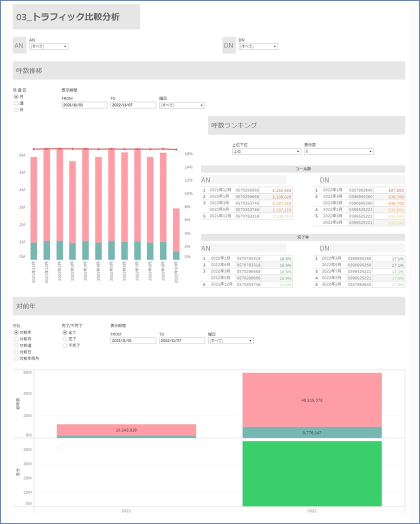Click the 2022年4月 axis label
The width and height of the screenshot is (420, 524).
pyautogui.click(x=98, y=271)
